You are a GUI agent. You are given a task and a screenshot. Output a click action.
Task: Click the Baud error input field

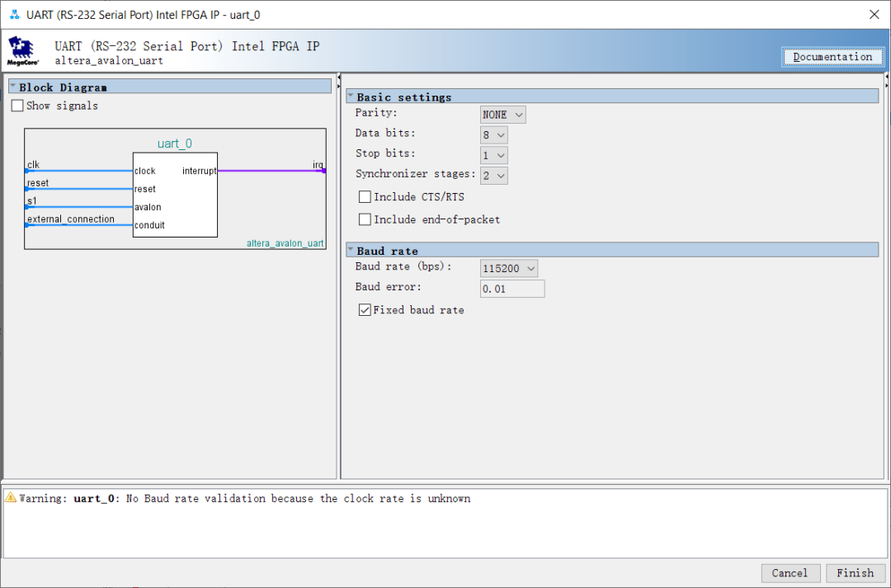(512, 289)
